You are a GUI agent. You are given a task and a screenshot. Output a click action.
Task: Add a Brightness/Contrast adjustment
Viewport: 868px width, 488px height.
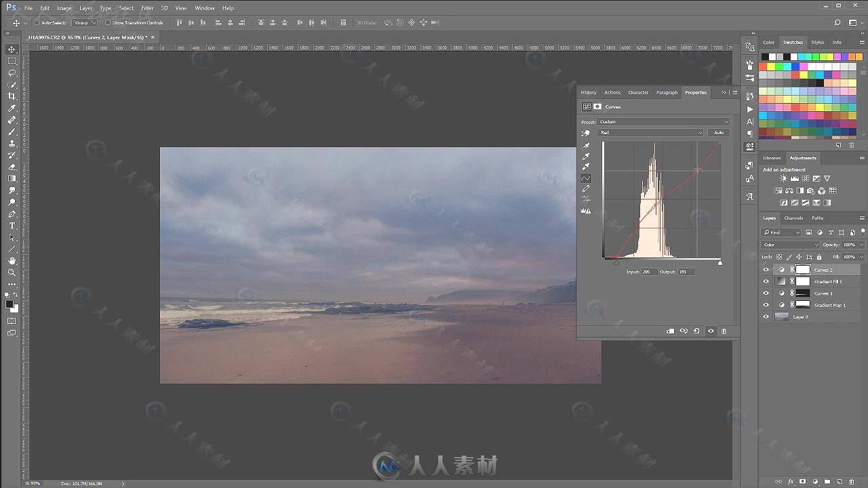pyautogui.click(x=784, y=178)
